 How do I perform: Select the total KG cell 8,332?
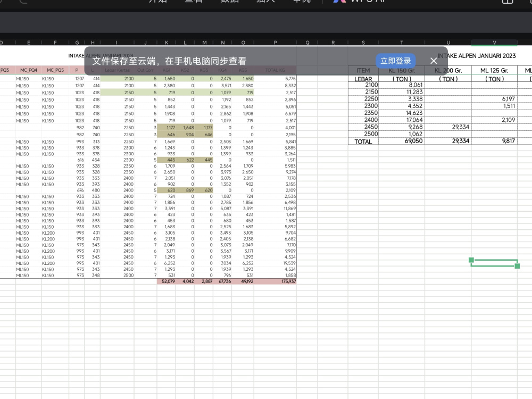pyautogui.click(x=275, y=86)
